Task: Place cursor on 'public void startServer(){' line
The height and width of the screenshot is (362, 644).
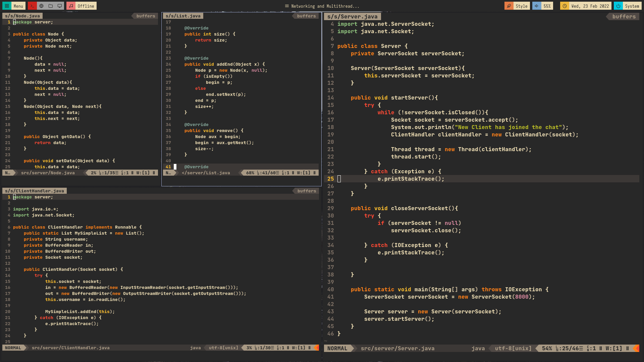Action: 394,98
